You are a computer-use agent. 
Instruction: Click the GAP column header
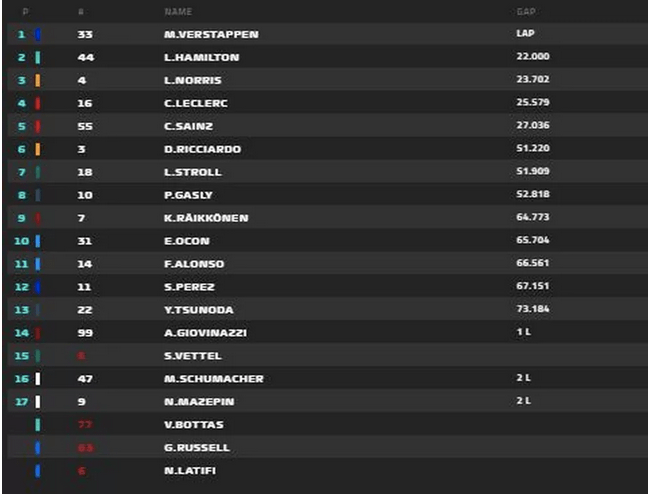[525, 12]
